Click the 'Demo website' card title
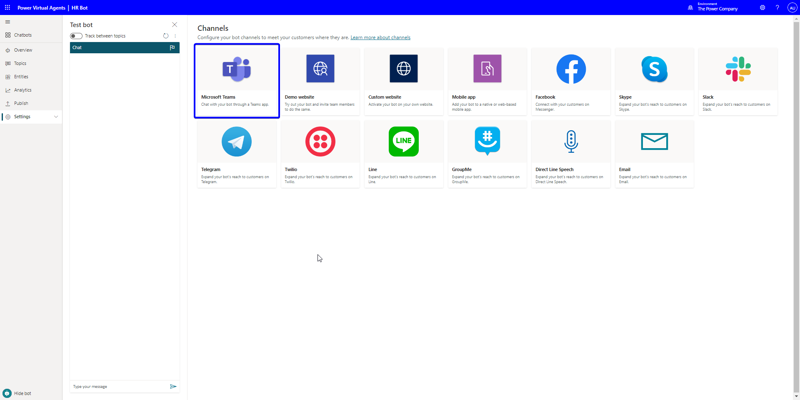The image size is (800, 400). 299,97
